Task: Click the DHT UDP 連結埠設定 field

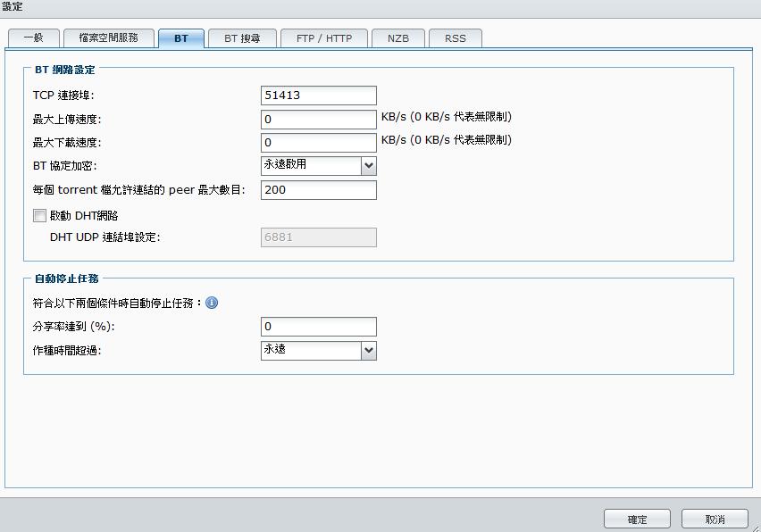Action: tap(319, 237)
